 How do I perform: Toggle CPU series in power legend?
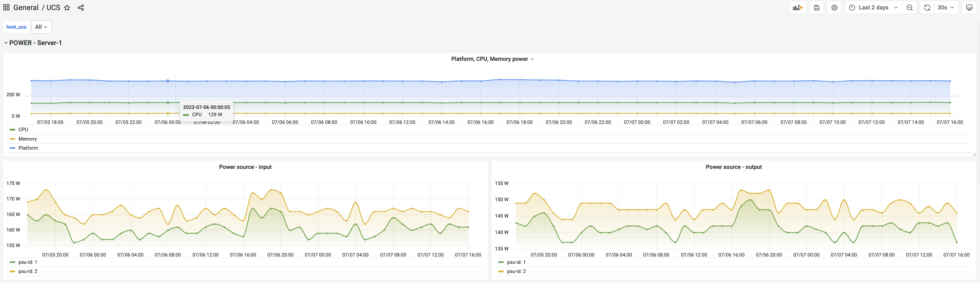[x=23, y=130]
